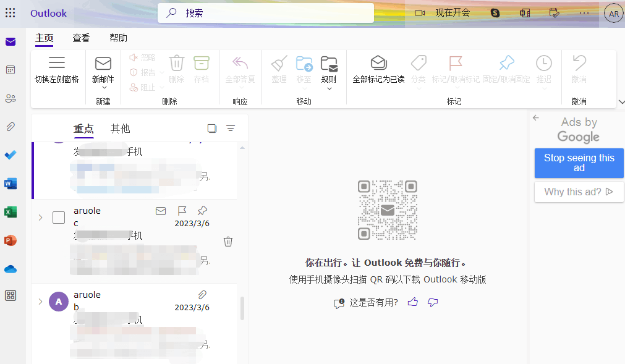The width and height of the screenshot is (625, 364).
Task: Expand the aruole c conversation thread
Action: click(40, 218)
